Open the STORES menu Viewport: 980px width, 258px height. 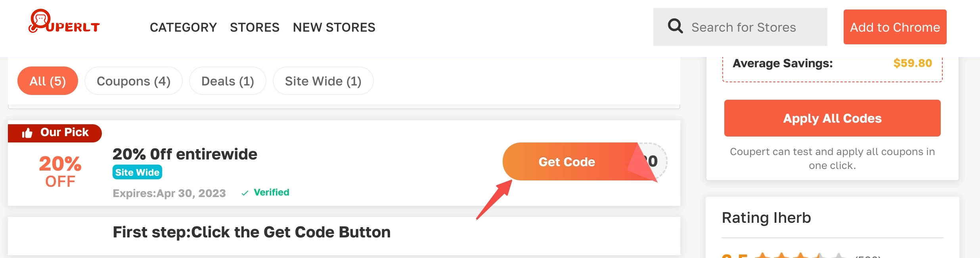coord(255,27)
